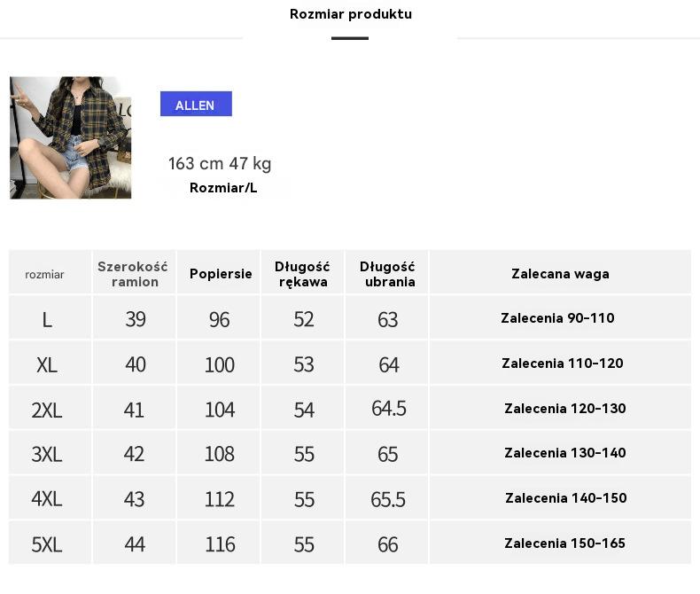Click the Długość ubrania column header
This screenshot has width=700, height=594.
(x=387, y=274)
